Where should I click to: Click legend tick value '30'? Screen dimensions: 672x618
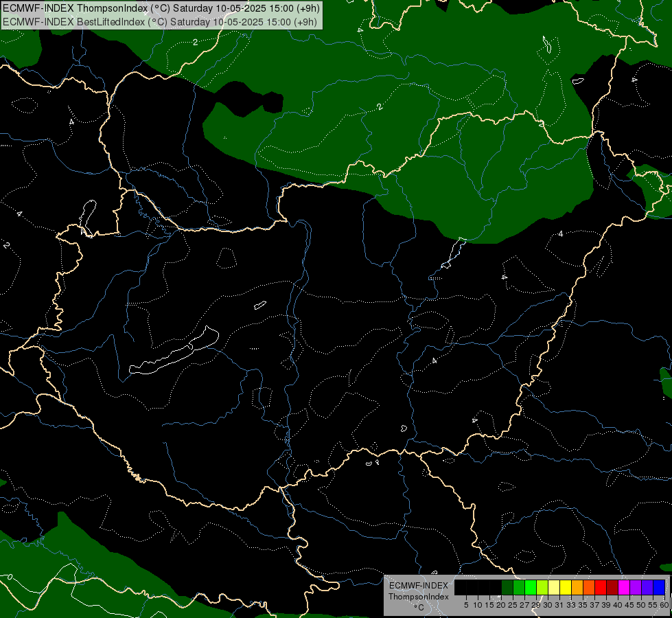coord(548,605)
